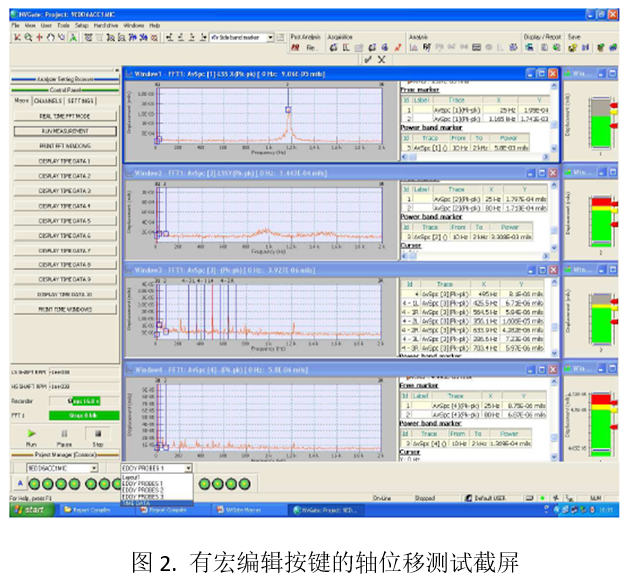Screen dimensions: 635x586
Task: Click the DISPLAY TIME DATA 1 button
Action: 65,161
